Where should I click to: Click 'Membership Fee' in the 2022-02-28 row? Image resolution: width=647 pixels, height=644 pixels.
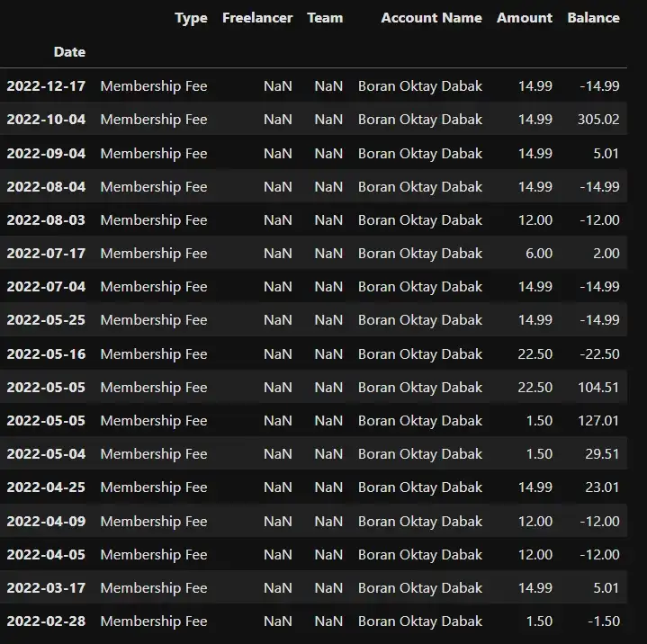[154, 621]
